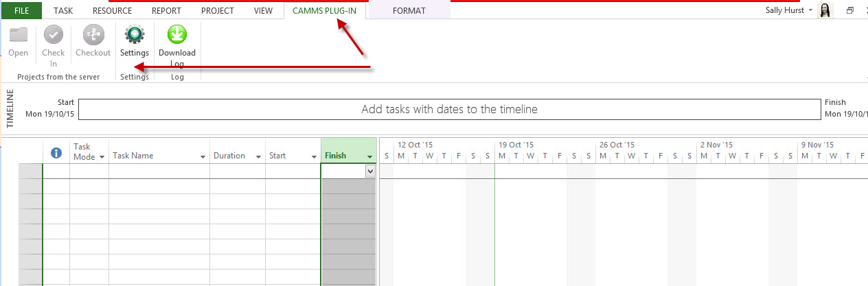
Task: Click the Check In icon
Action: [x=53, y=36]
